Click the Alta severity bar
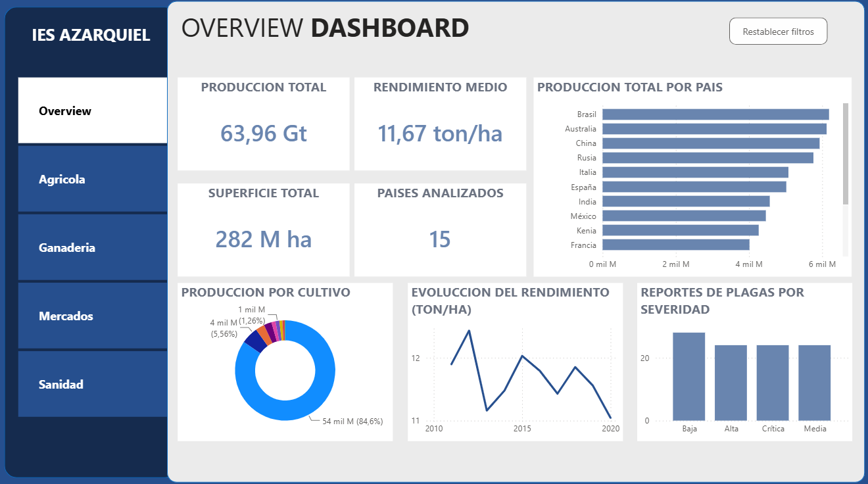Viewport: 868px width, 484px height. point(731,383)
